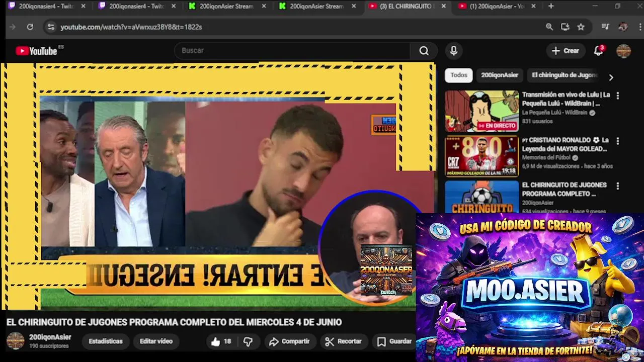Click the search magnifier button
Viewport: 644px width, 362px height.
424,51
